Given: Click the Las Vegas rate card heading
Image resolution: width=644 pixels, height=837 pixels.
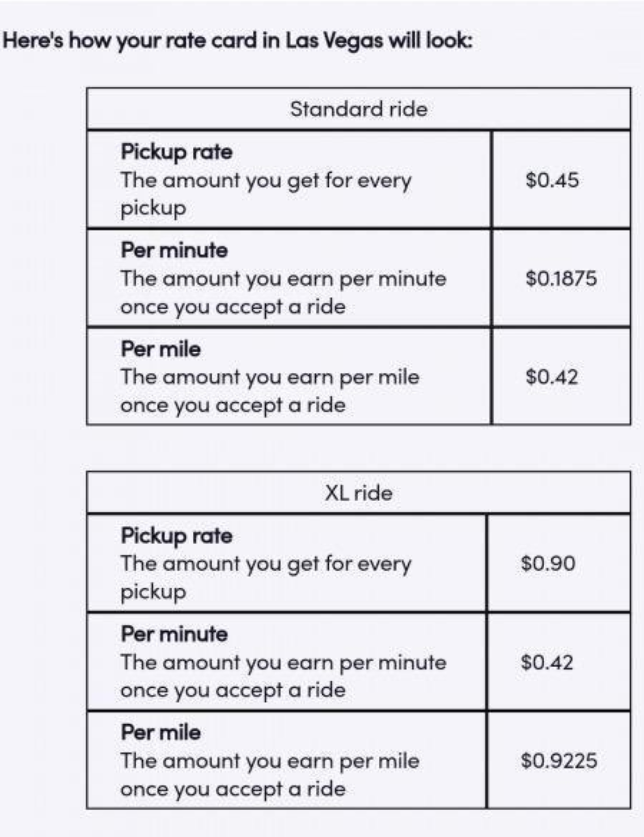Looking at the screenshot, I should [237, 41].
